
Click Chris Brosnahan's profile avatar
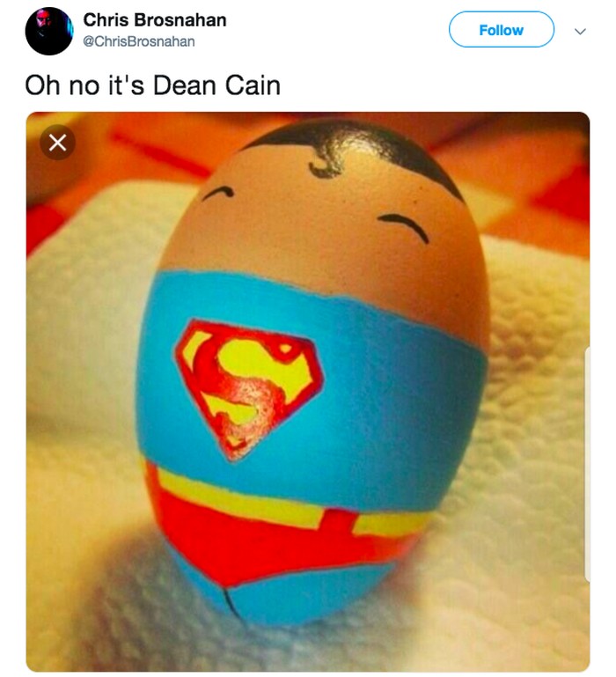(48, 31)
